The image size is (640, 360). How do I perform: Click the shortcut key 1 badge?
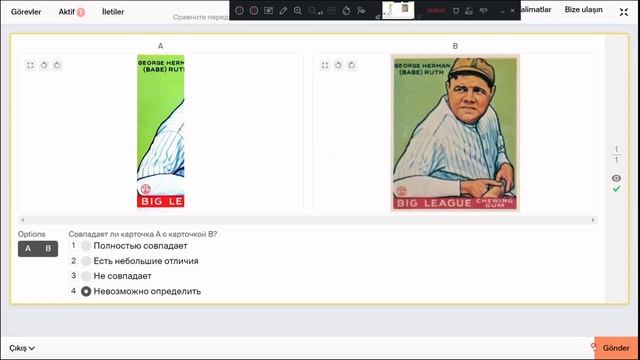tap(73, 245)
